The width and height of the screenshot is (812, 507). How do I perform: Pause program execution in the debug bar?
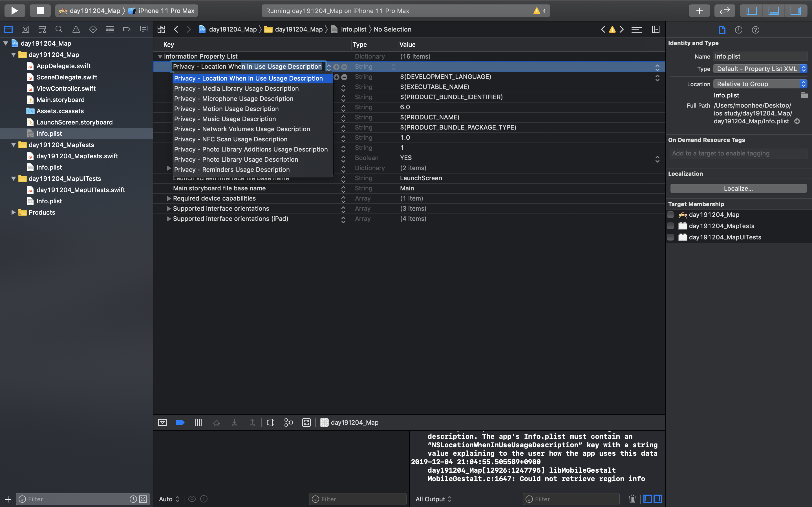[x=198, y=422]
